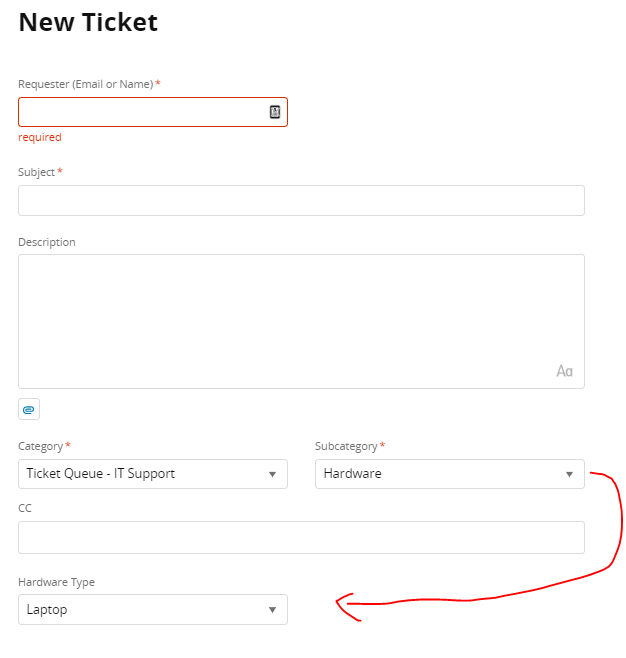Click the 'Ticket Queue - IT Support' selected value
This screenshot has height=658, width=626.
100,474
